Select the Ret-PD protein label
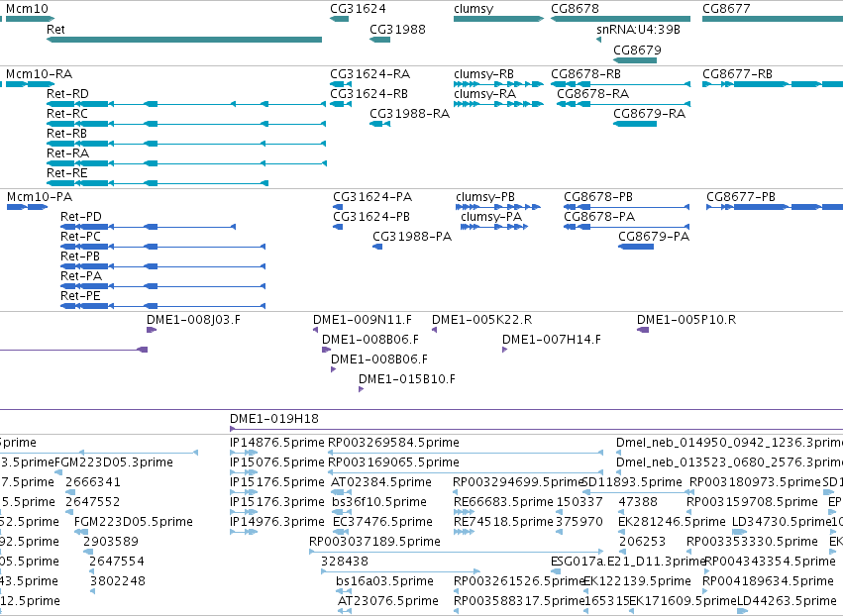This screenshot has width=843, height=616. pyautogui.click(x=81, y=217)
